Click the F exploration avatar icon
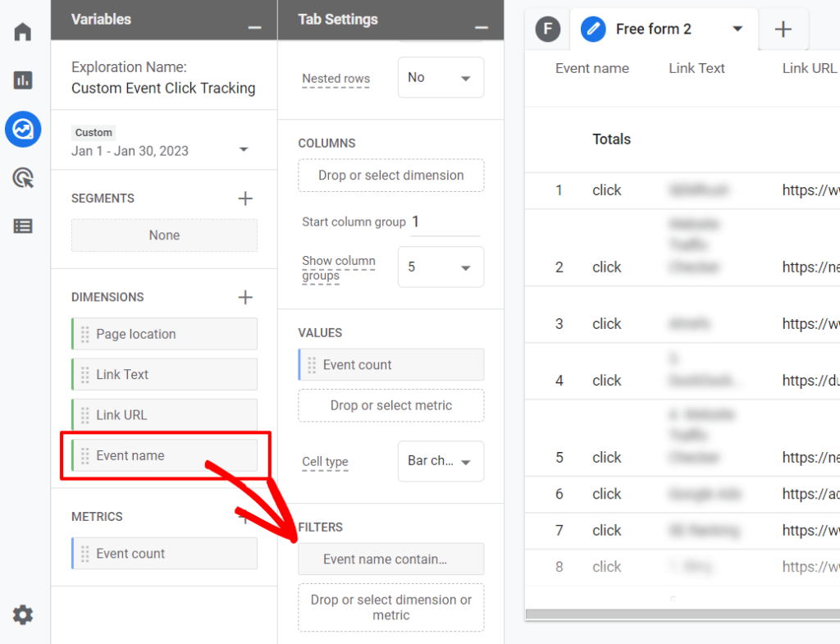The height and width of the screenshot is (644, 840). [x=547, y=30]
